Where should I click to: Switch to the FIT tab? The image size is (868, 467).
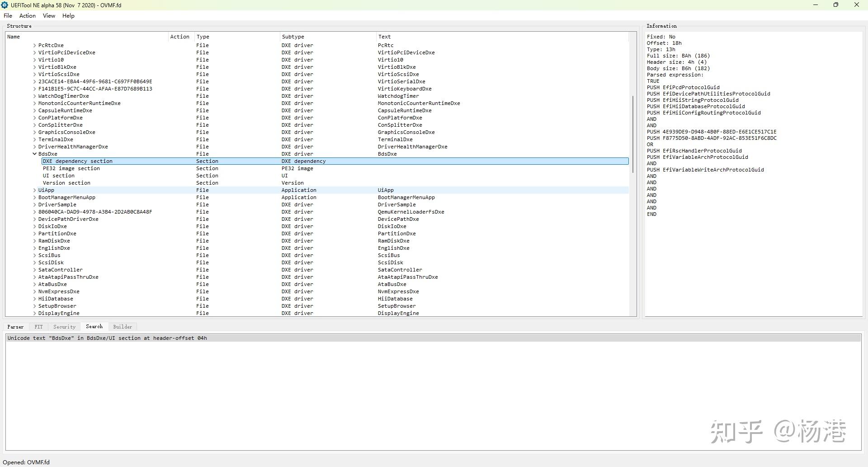38,326
